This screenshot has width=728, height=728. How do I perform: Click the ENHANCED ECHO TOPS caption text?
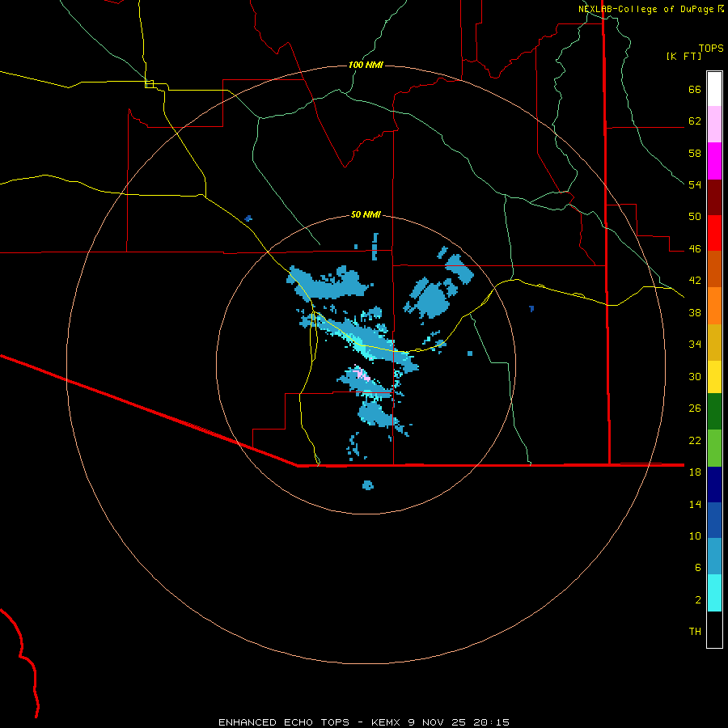click(284, 722)
